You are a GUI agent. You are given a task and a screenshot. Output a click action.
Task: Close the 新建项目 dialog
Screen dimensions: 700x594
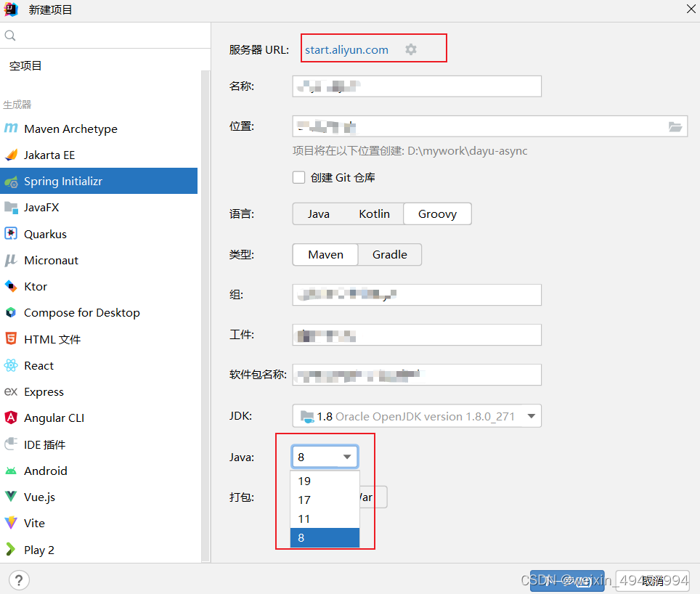691,9
